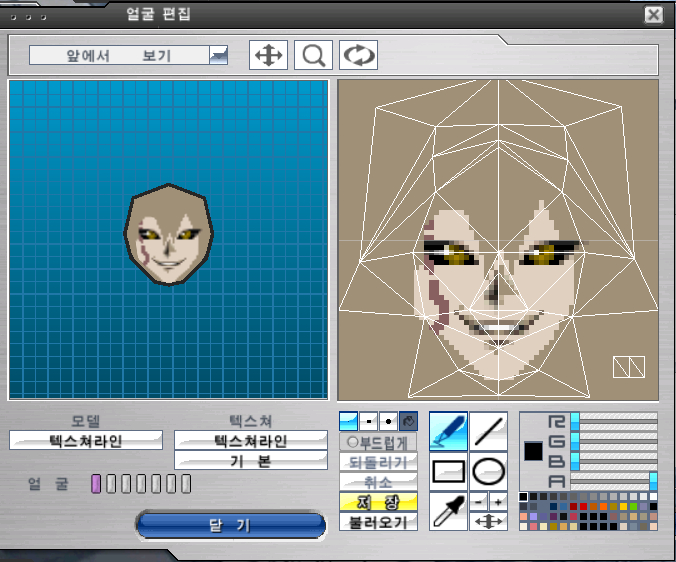The image size is (676, 562).
Task: Choose the rectangle shape tool
Action: 448,470
